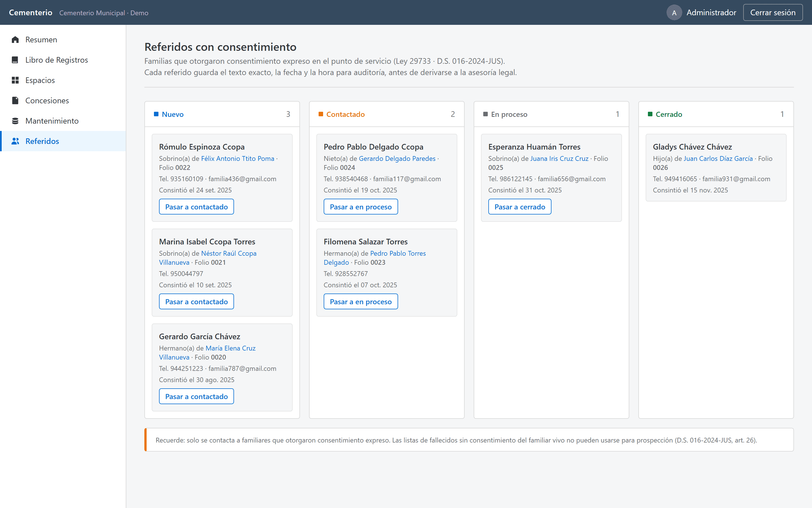Click the blue Nuevo status square
812x508 pixels.
coord(156,114)
